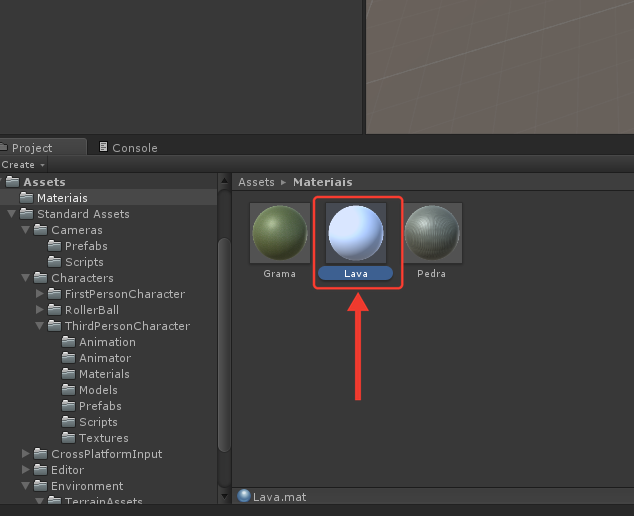Viewport: 634px width, 516px height.
Task: Click the scroll down arrow of folder tree
Action: tap(224, 496)
